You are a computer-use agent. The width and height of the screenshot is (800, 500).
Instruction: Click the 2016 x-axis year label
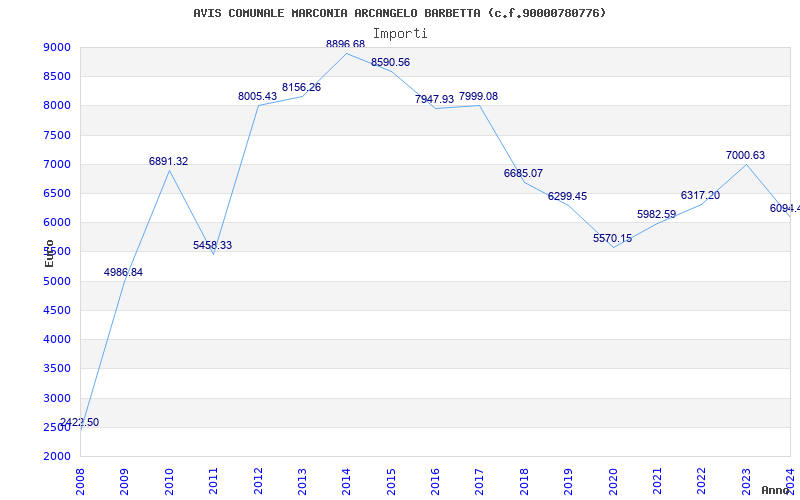point(435,482)
